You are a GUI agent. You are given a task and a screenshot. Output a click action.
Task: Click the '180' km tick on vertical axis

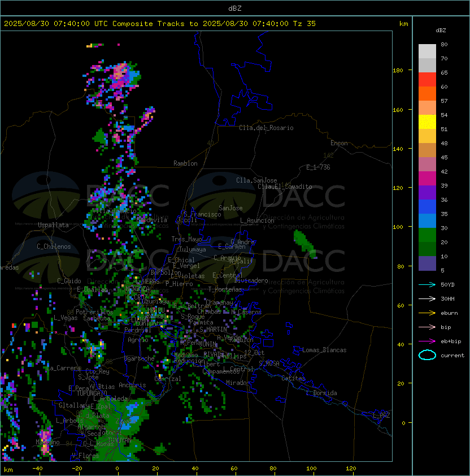(x=398, y=71)
